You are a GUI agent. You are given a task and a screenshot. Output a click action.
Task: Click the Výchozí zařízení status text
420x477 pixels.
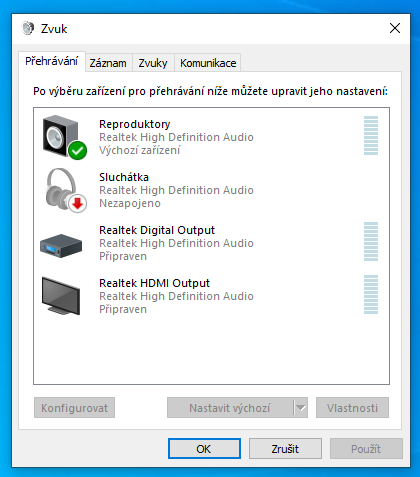point(140,150)
